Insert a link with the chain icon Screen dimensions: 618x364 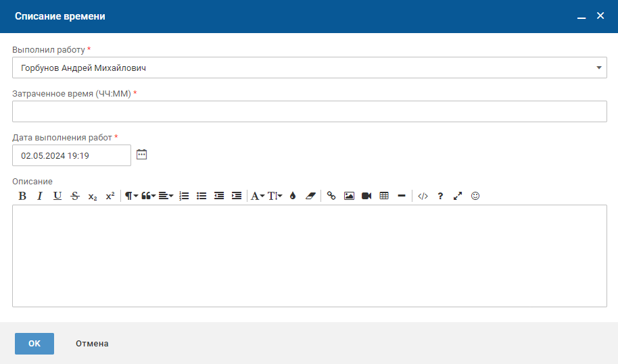[331, 196]
